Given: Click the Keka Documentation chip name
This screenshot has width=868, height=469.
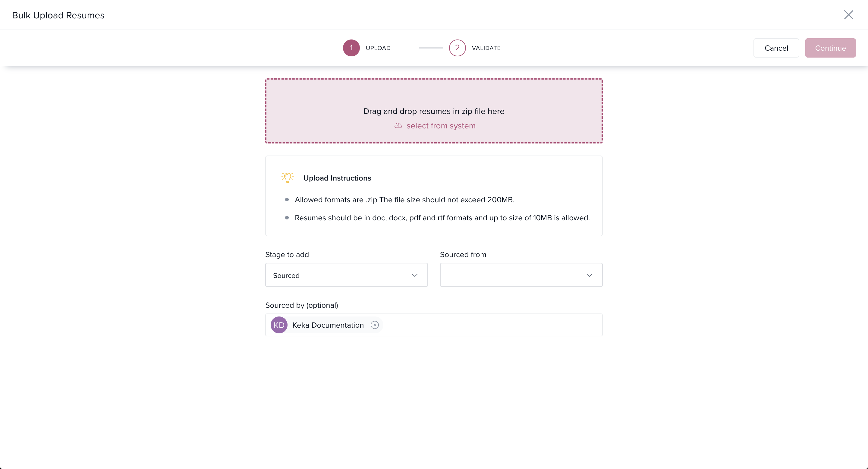Looking at the screenshot, I should [328, 325].
